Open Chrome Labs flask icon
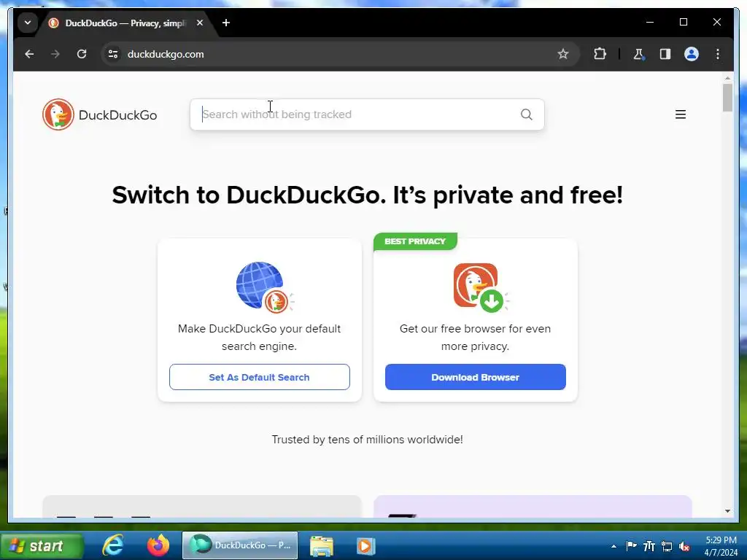The width and height of the screenshot is (747, 560). tap(639, 54)
